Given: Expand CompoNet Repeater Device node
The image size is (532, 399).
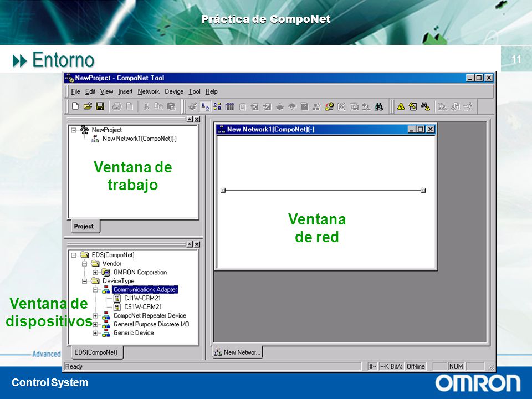Looking at the screenshot, I should [95, 316].
